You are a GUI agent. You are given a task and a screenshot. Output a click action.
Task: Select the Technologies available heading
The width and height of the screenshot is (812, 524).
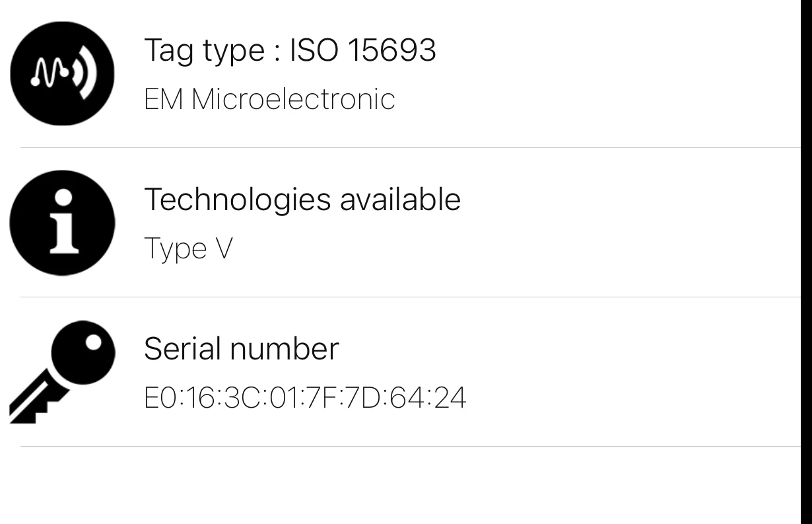point(302,199)
